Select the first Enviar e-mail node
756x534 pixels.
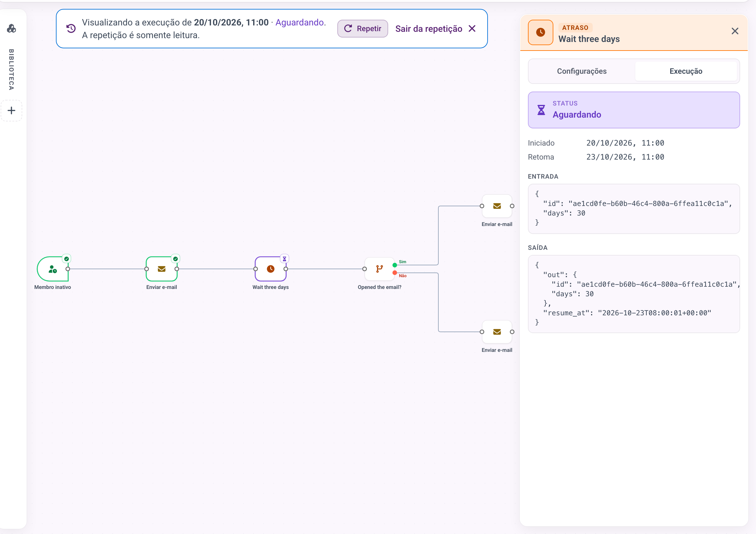(x=161, y=269)
